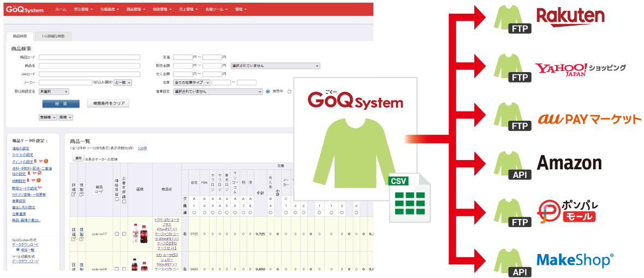This screenshot has width=644, height=278.
Task: Click into the 商品名 input field
Action: tap(90, 66)
